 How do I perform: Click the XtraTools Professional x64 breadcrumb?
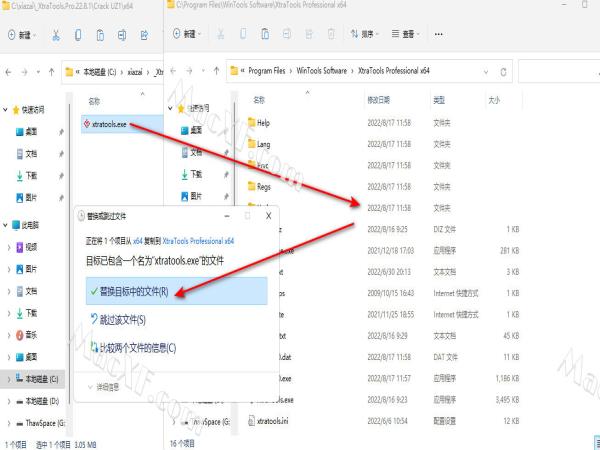point(394,71)
